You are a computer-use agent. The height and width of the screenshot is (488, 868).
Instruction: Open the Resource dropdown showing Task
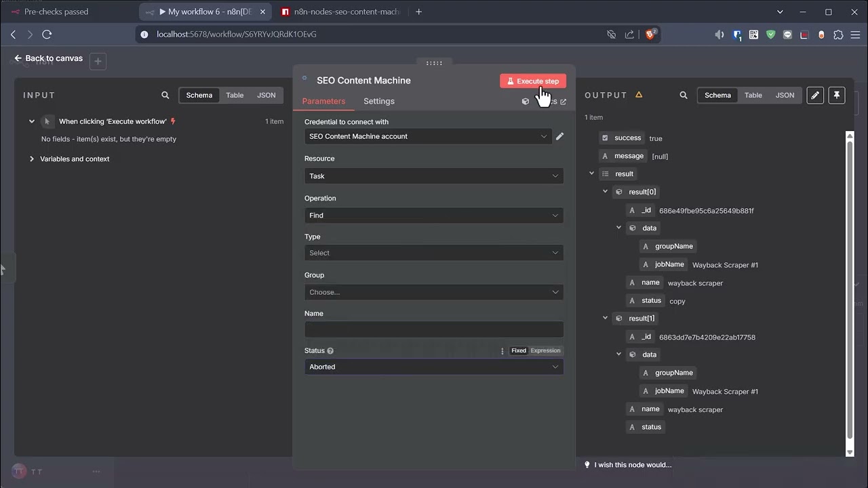click(433, 176)
